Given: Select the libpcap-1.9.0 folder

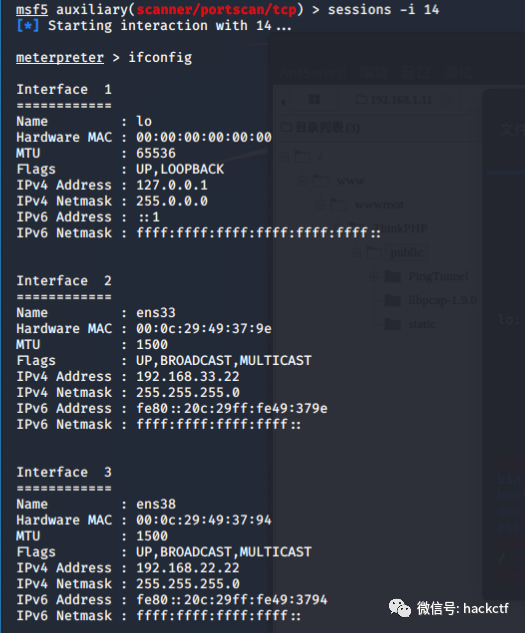Looking at the screenshot, I should [443, 300].
